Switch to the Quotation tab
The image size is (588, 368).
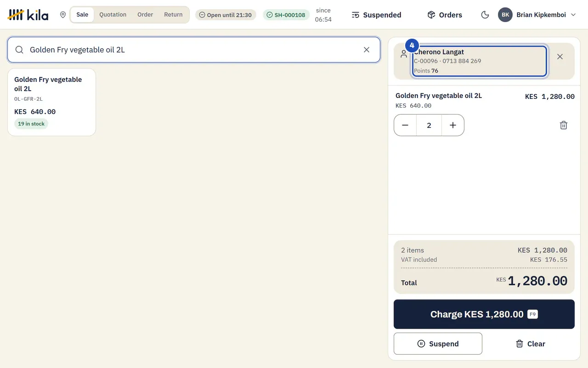(x=113, y=15)
